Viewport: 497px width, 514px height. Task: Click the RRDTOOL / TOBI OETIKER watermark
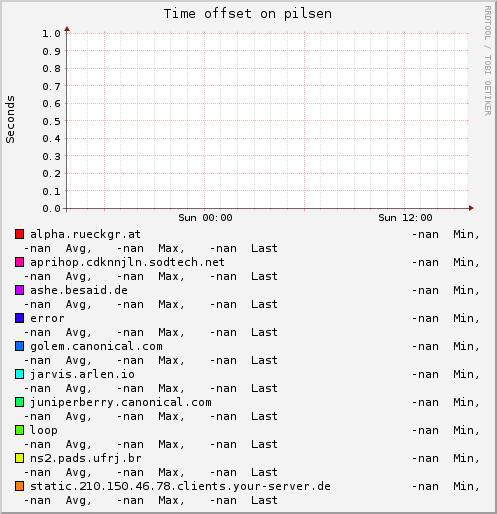coord(488,61)
